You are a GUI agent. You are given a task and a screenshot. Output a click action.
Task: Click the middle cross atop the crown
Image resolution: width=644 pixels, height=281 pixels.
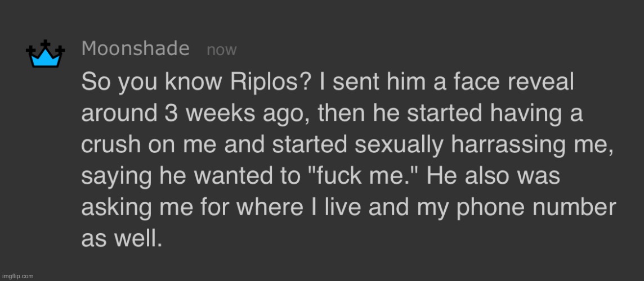[x=46, y=44]
